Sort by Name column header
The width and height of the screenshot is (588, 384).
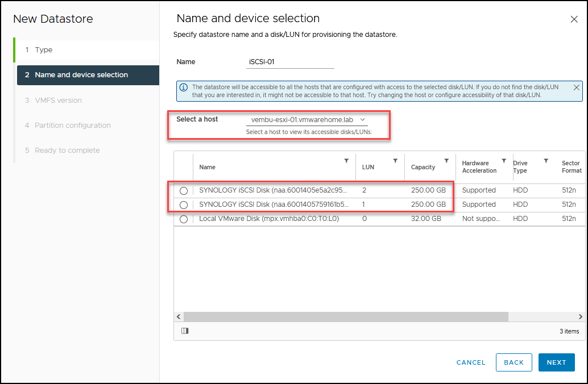point(208,167)
